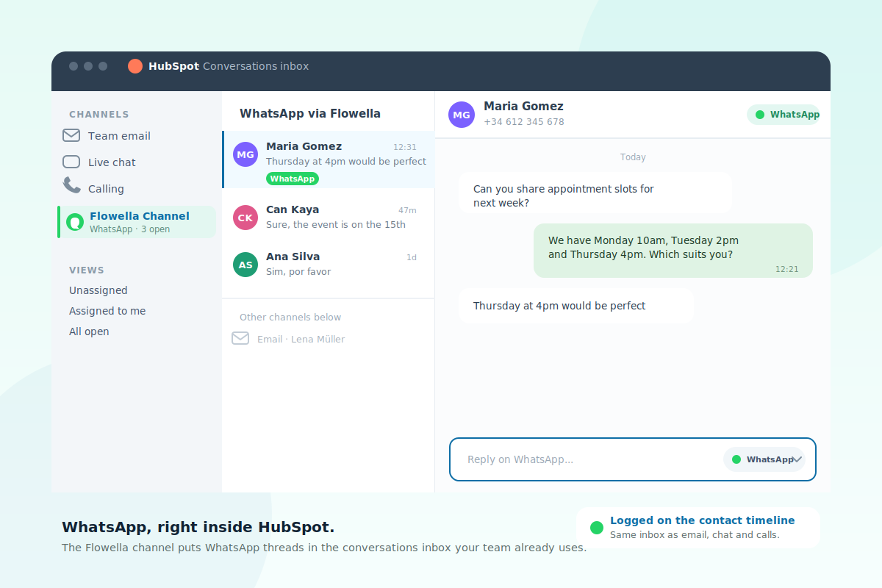Open Ana Silva's conversation
This screenshot has width=882, height=588.
tap(329, 265)
